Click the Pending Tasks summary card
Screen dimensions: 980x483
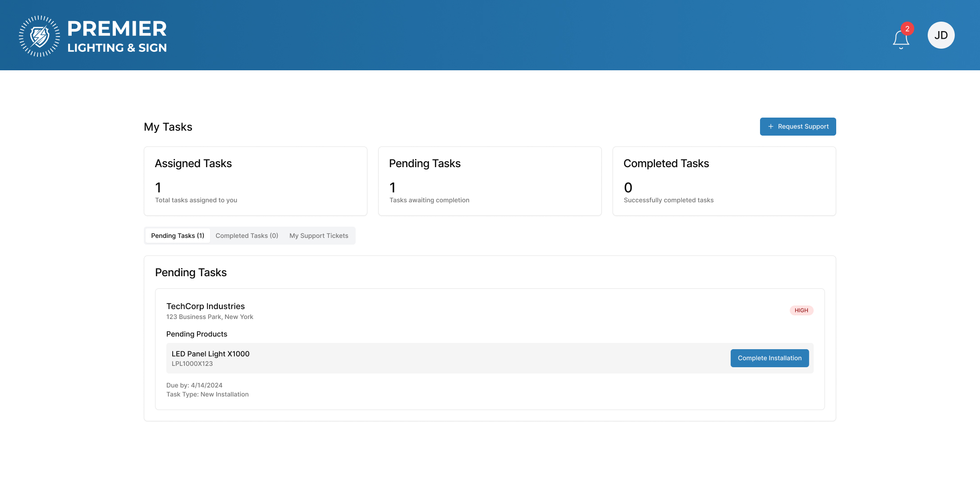tap(490, 181)
